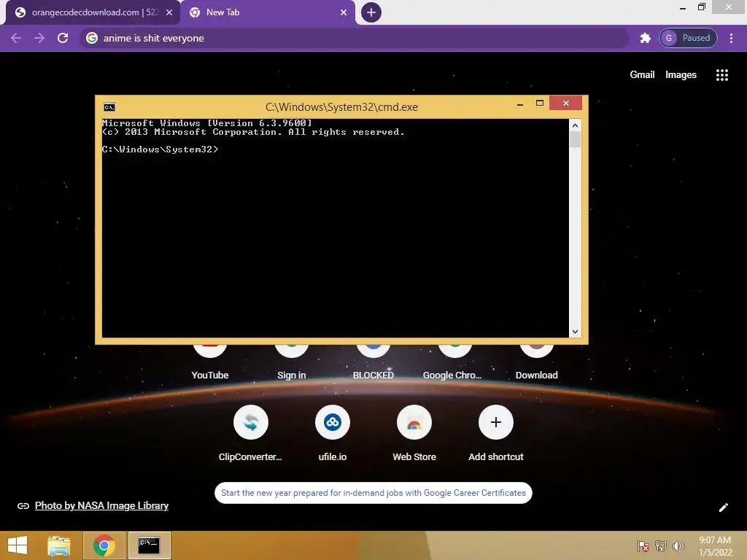Open the Google apps grid
The width and height of the screenshot is (747, 560).
point(722,75)
